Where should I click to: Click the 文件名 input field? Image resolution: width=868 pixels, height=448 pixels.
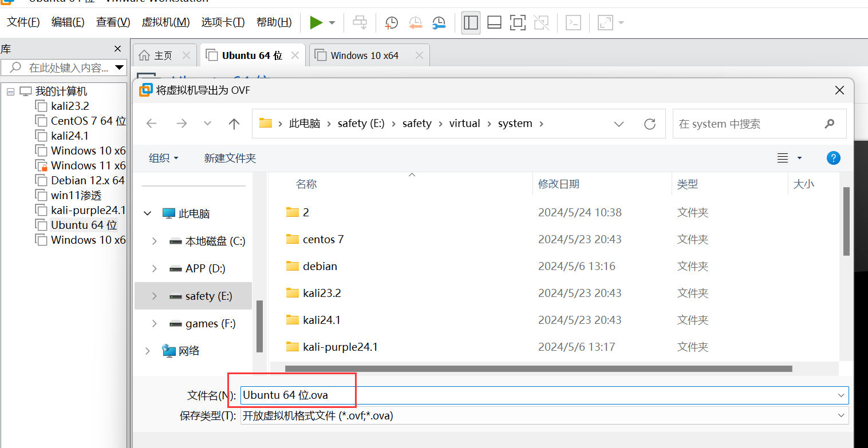pyautogui.click(x=544, y=395)
